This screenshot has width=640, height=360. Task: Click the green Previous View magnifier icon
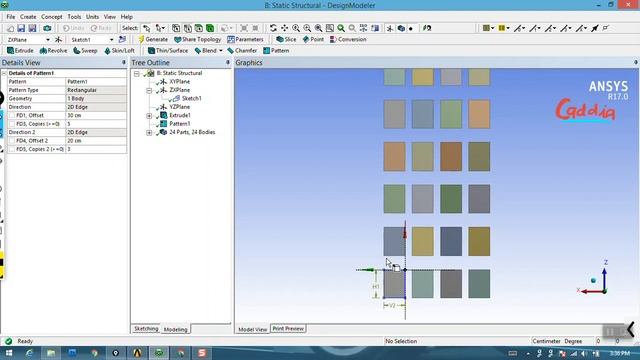[341, 28]
